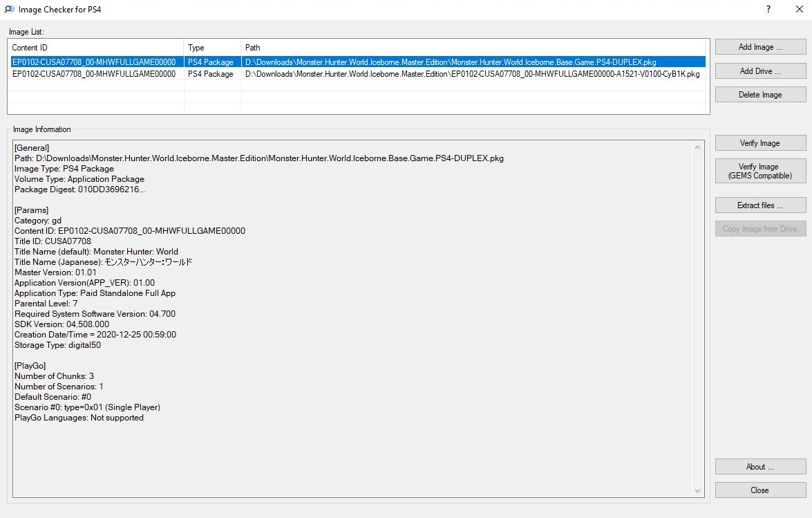Click Storage Type: digital50 line
This screenshot has width=812, height=518.
pyautogui.click(x=57, y=345)
